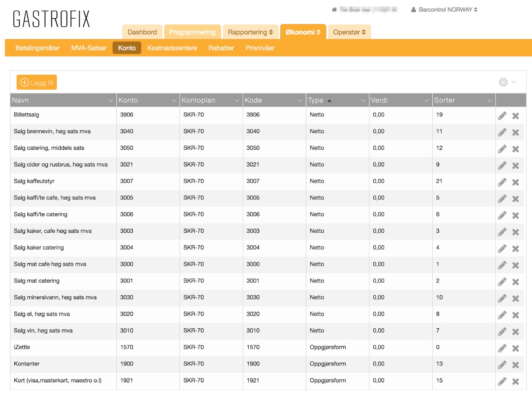Go to home via house icon
Screen dimensions: 532x396
[x=334, y=9]
